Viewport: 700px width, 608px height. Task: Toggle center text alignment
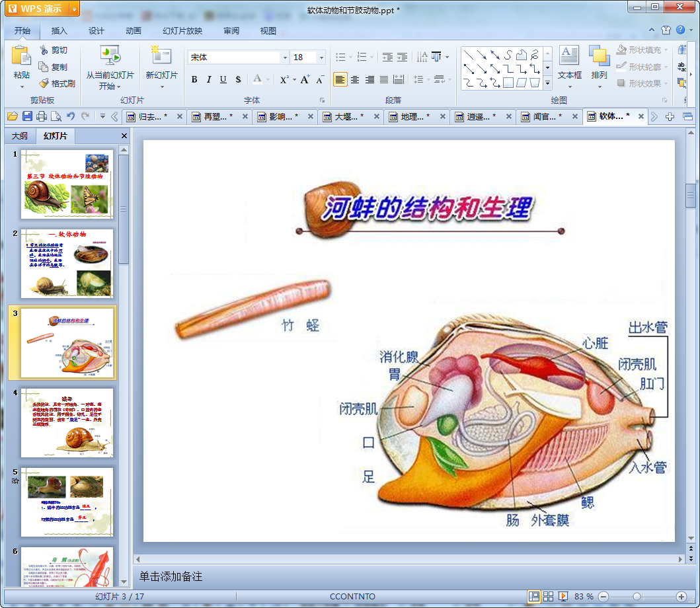pos(355,79)
